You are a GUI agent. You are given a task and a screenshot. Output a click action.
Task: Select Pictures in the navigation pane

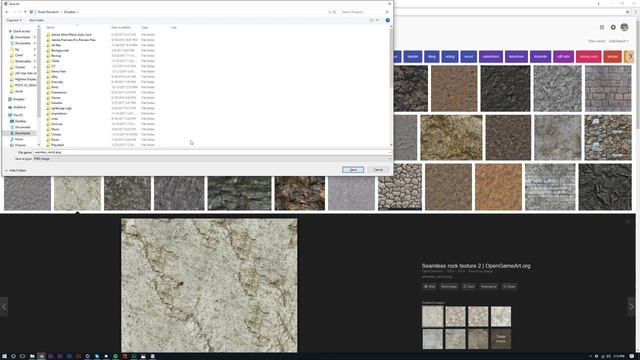click(20, 145)
